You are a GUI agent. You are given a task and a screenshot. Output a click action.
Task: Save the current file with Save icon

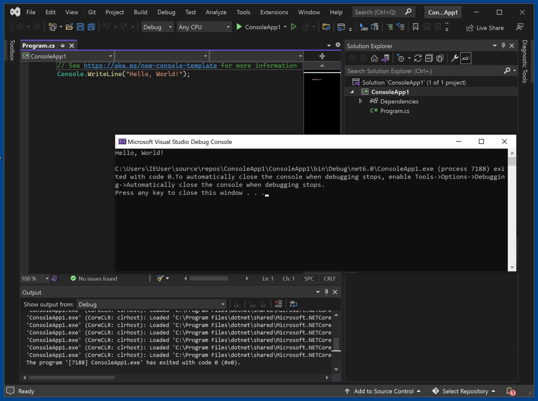[x=80, y=27]
